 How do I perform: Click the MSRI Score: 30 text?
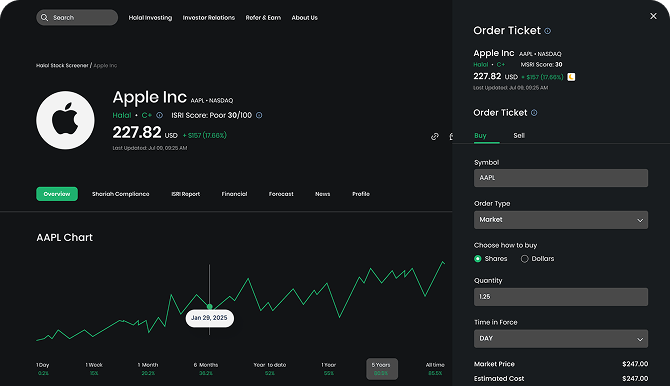click(x=541, y=65)
